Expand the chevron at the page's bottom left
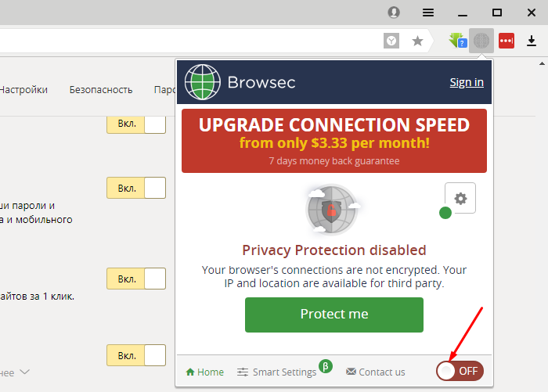Screen dimensions: 548x392 tap(24, 372)
